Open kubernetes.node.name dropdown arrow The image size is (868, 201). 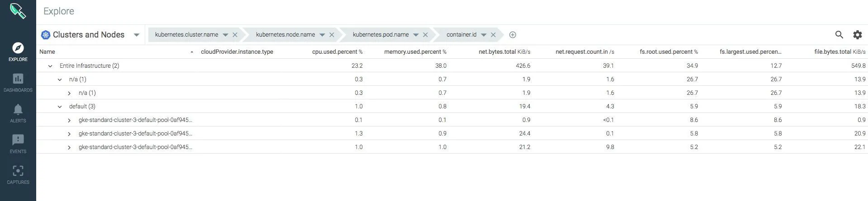point(322,35)
